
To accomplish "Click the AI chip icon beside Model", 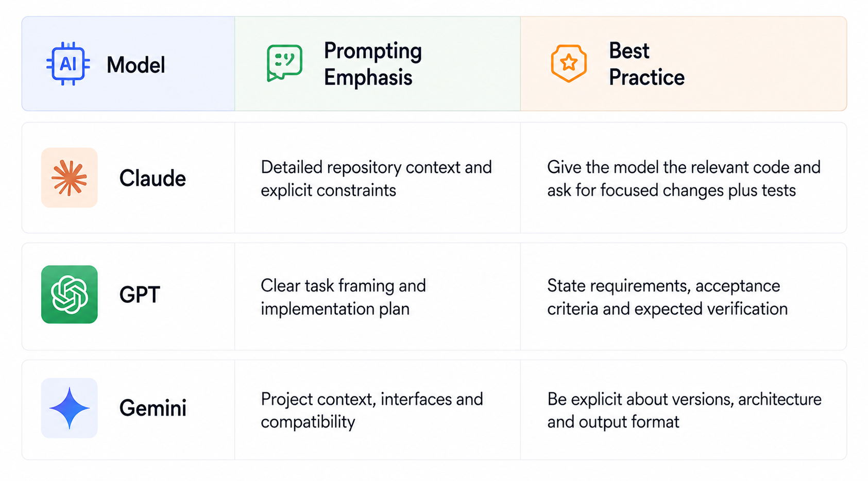I will 68,64.
